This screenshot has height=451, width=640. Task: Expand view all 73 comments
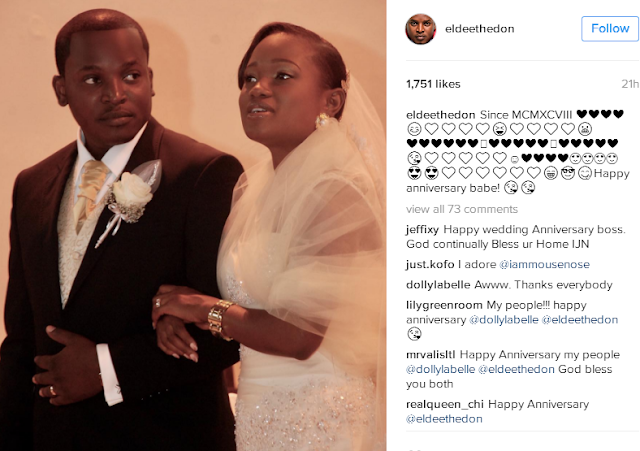pos(462,209)
